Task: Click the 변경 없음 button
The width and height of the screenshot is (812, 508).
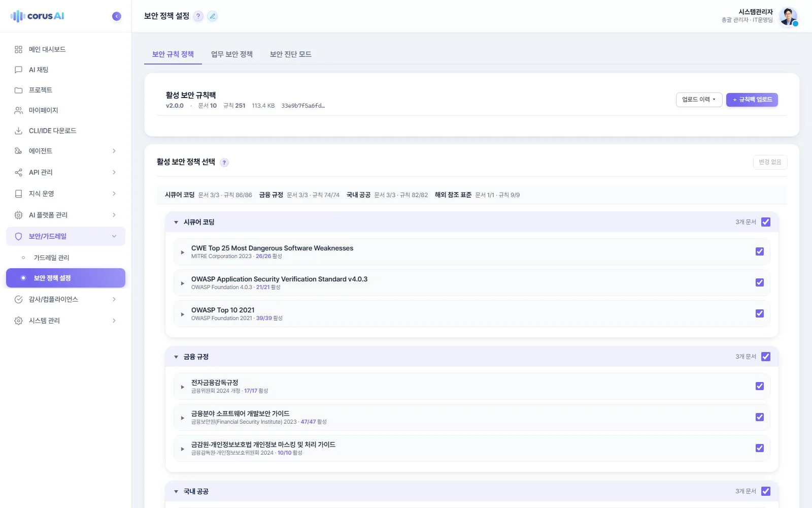Action: (x=770, y=162)
